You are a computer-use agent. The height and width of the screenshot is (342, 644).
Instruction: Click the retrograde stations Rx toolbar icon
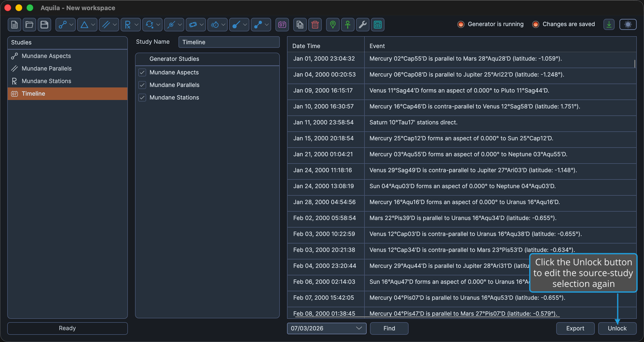(127, 25)
